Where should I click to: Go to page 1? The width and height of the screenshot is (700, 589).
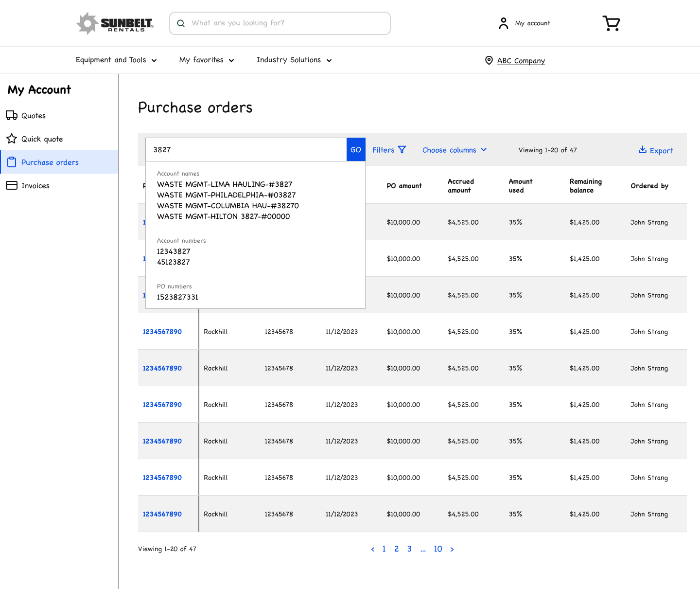[384, 549]
